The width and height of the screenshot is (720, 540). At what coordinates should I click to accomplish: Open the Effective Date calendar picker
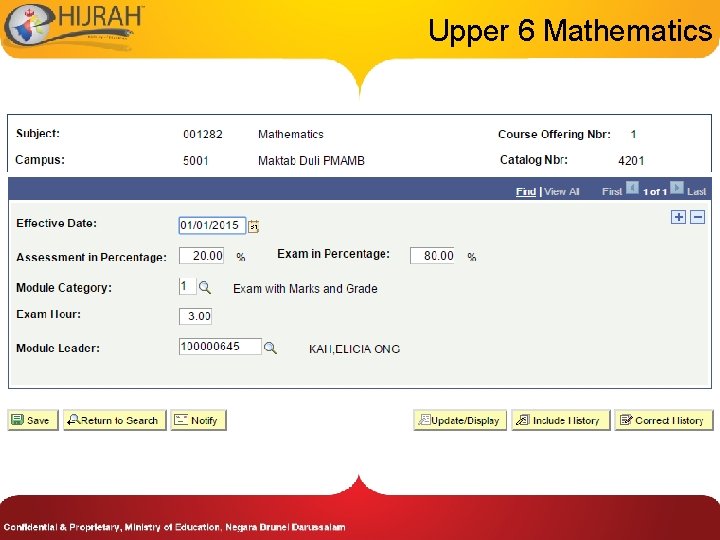[253, 226]
